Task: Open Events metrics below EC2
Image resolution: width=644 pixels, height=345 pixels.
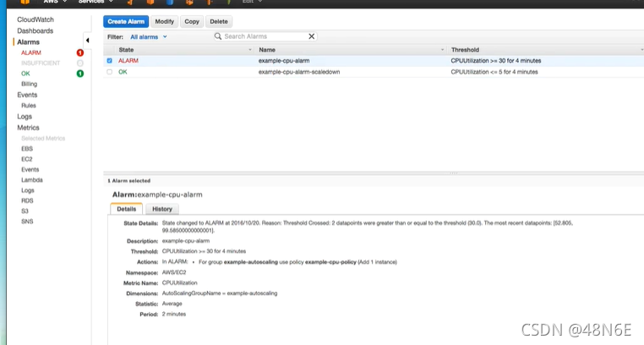Action: click(x=30, y=170)
